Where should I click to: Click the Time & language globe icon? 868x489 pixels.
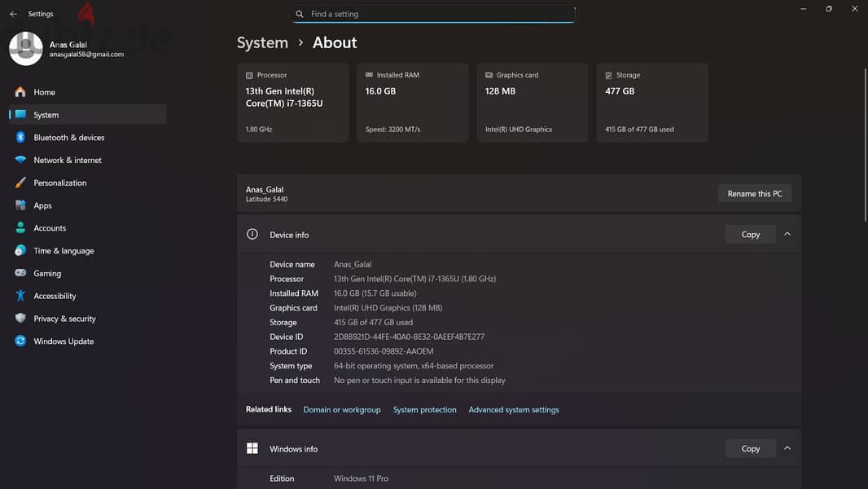point(20,250)
